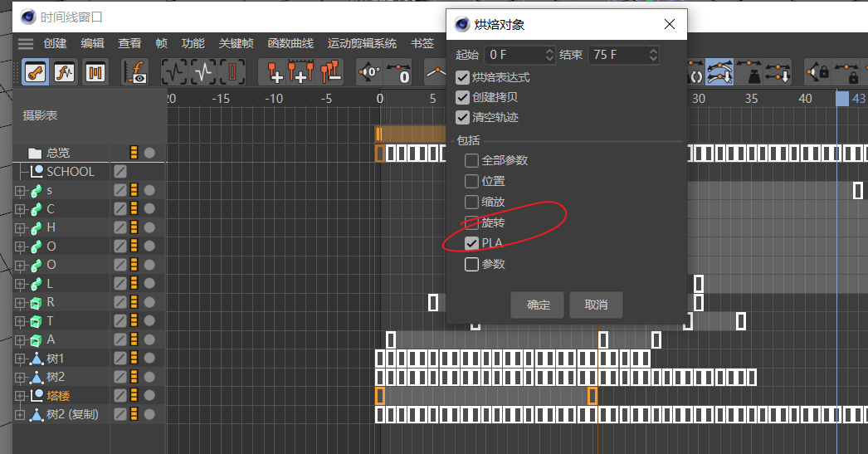The image size is (868, 454).
Task: Enable the 旋转 checkbox
Action: 471,222
